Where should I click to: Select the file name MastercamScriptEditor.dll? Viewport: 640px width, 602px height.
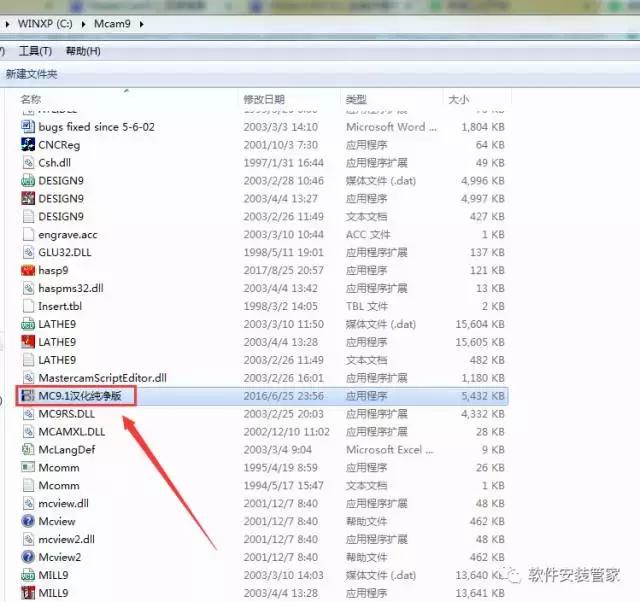pyautogui.click(x=102, y=378)
